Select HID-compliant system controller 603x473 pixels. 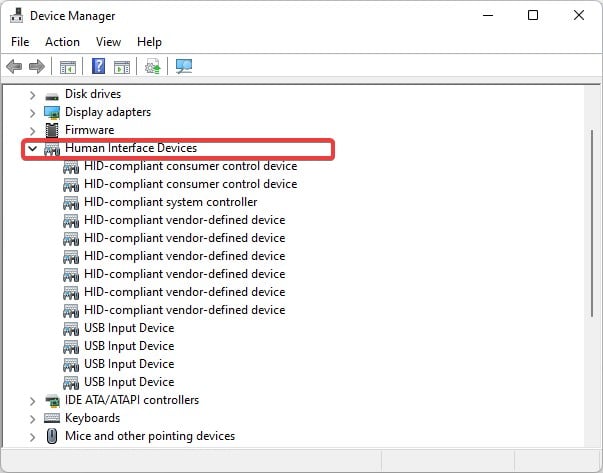pyautogui.click(x=170, y=202)
